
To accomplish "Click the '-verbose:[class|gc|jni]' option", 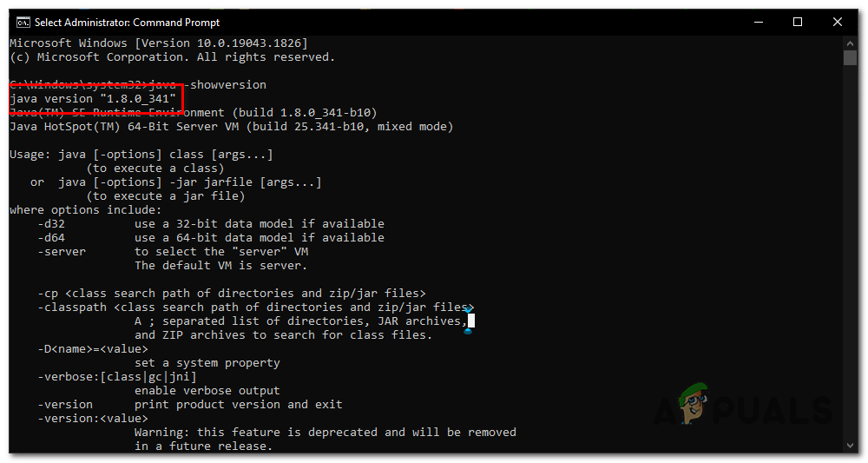I will 117,377.
